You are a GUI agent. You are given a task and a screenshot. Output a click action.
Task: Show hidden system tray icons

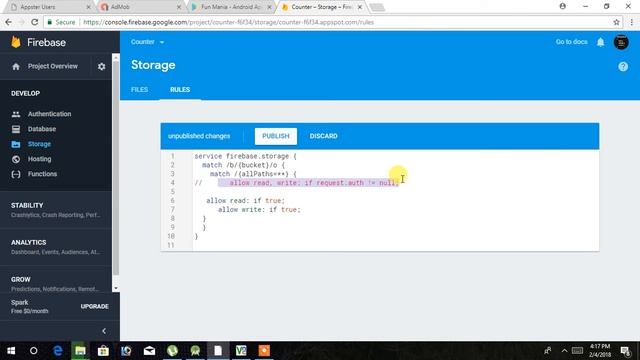pyautogui.click(x=564, y=351)
